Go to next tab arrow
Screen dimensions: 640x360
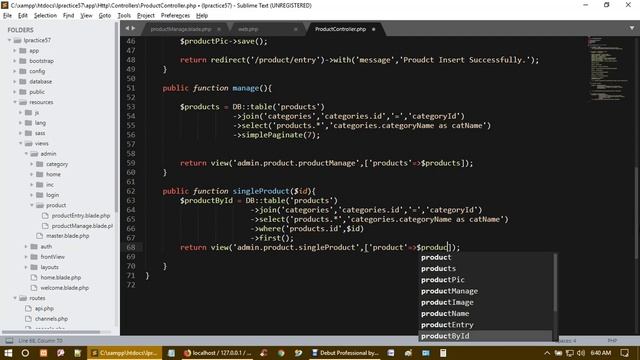tap(133, 28)
